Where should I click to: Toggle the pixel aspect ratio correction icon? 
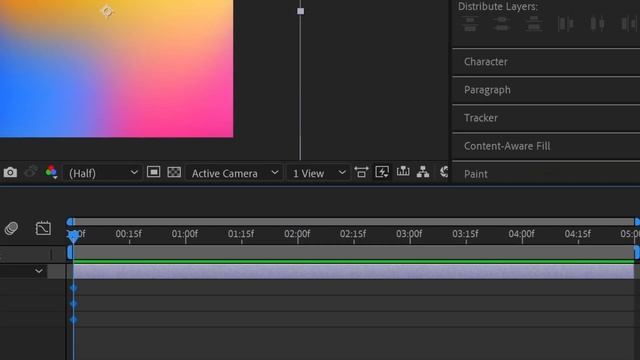pyautogui.click(x=361, y=172)
